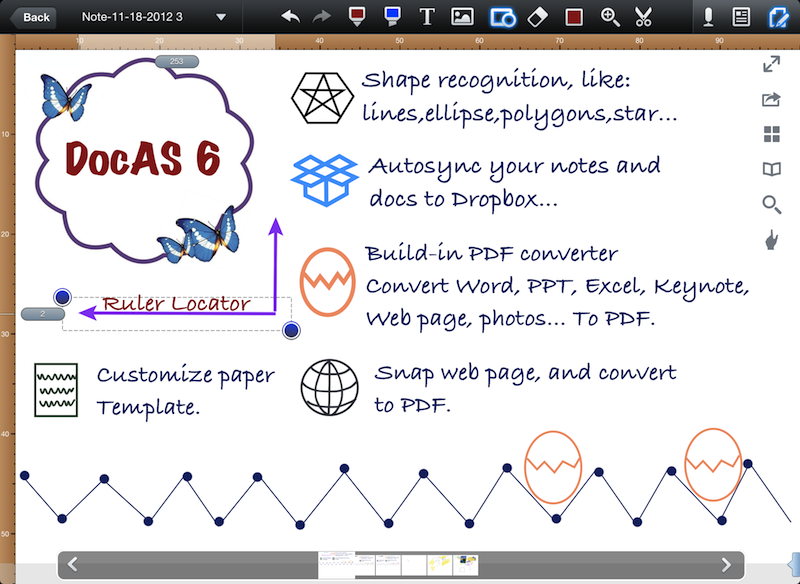Select the DocAS 6 title text
This screenshot has width=800, height=584.
tap(143, 159)
